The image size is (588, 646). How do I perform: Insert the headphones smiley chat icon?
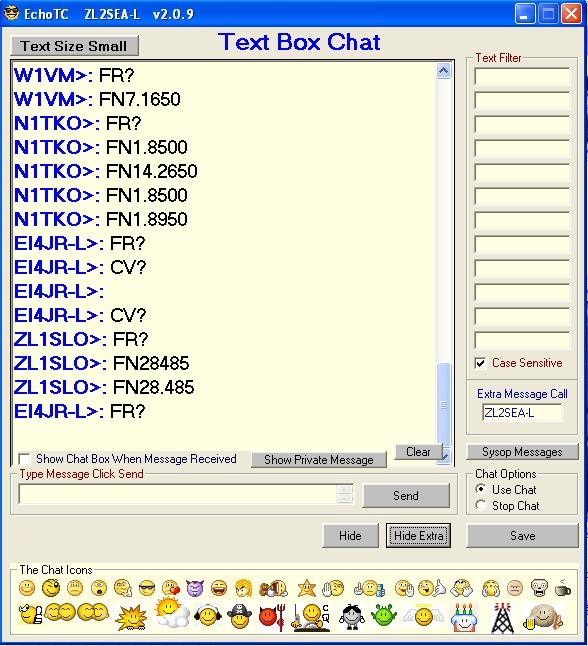tap(207, 616)
